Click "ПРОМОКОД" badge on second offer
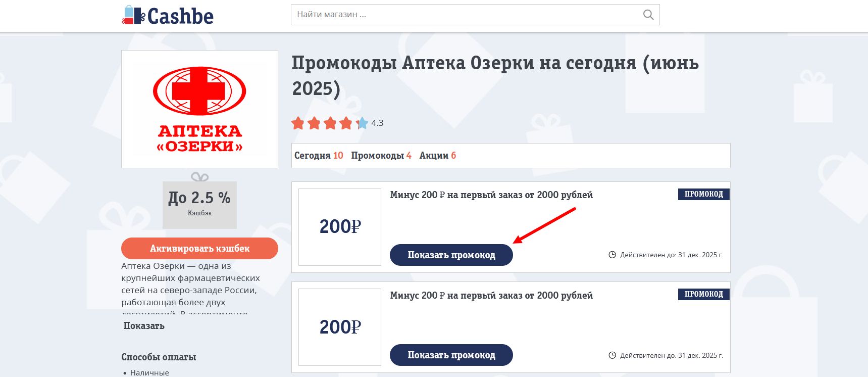The width and height of the screenshot is (868, 377). coord(704,294)
